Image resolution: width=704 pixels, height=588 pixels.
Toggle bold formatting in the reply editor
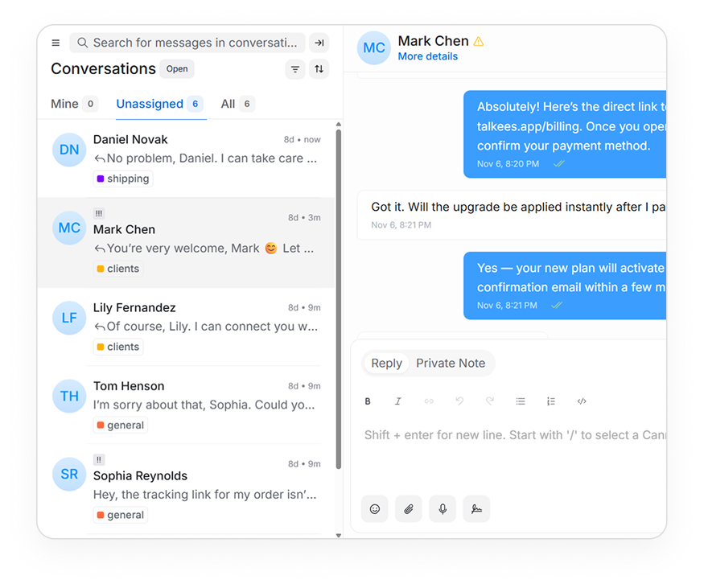(368, 401)
